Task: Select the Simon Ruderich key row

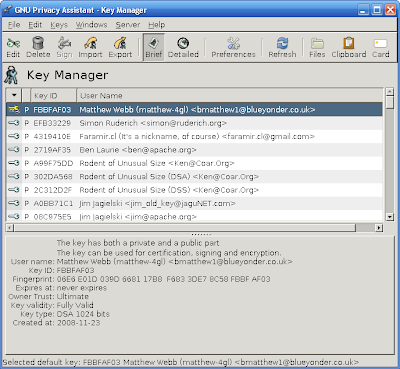Action: point(194,123)
